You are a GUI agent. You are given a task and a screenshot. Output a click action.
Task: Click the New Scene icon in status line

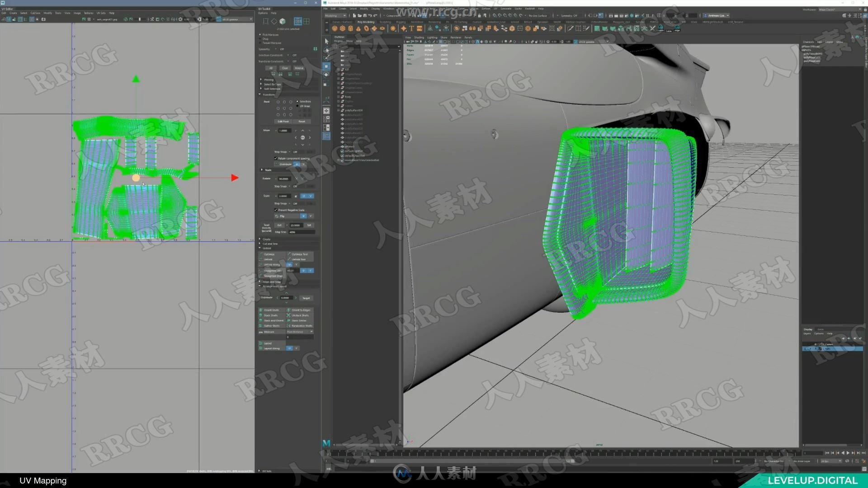pyautogui.click(x=354, y=15)
